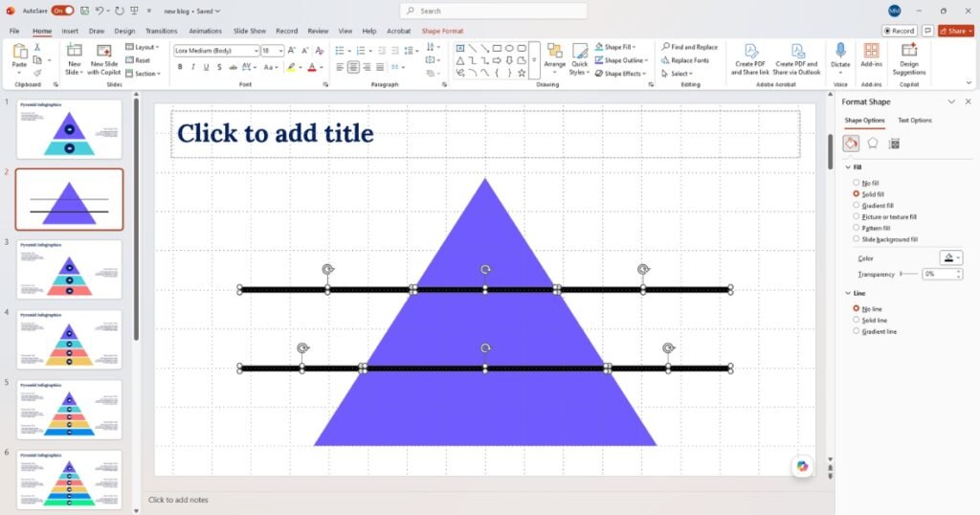Apply Bold formatting
The image size is (980, 515).
click(180, 67)
